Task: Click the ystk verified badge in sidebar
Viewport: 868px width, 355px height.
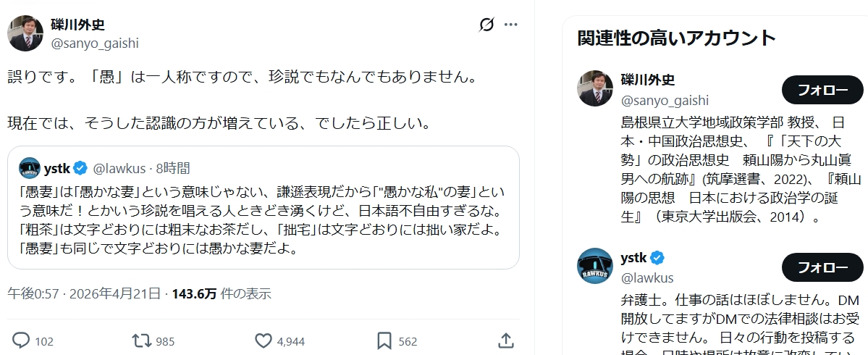Action: pos(658,258)
